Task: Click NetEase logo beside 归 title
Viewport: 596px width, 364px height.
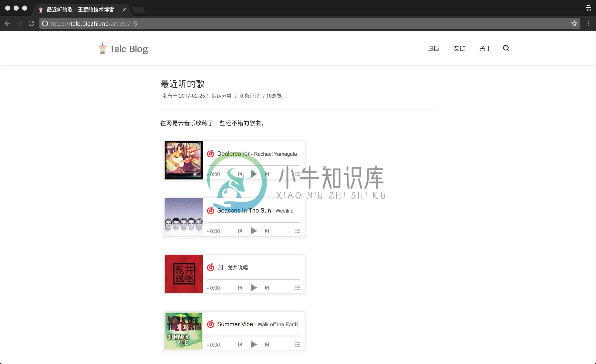Action: (211, 267)
